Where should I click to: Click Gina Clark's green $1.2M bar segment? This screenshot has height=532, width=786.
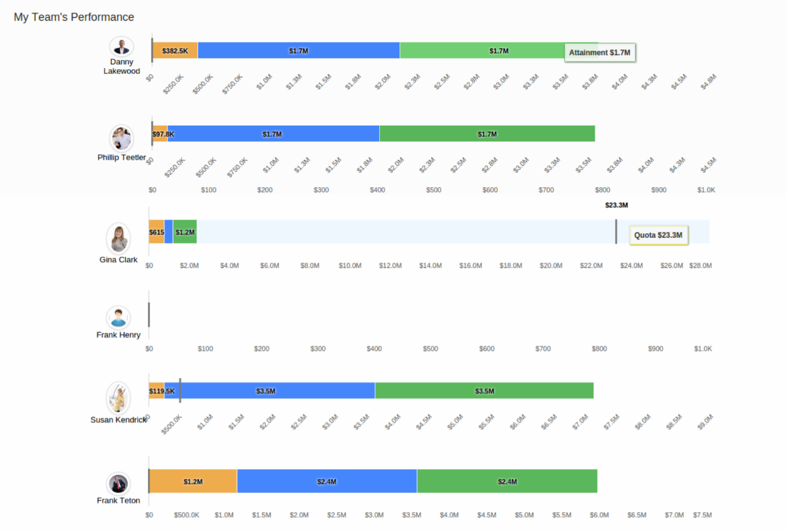pyautogui.click(x=185, y=232)
